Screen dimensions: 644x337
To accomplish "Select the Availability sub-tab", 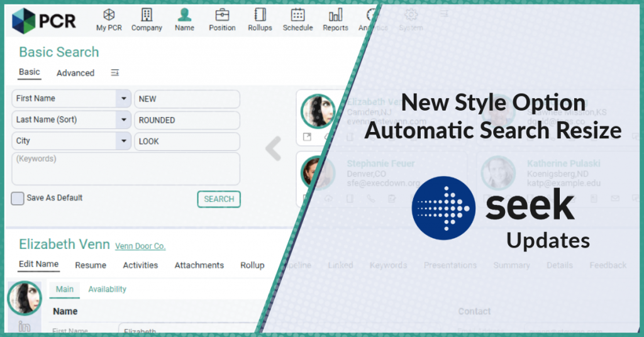I will point(107,289).
